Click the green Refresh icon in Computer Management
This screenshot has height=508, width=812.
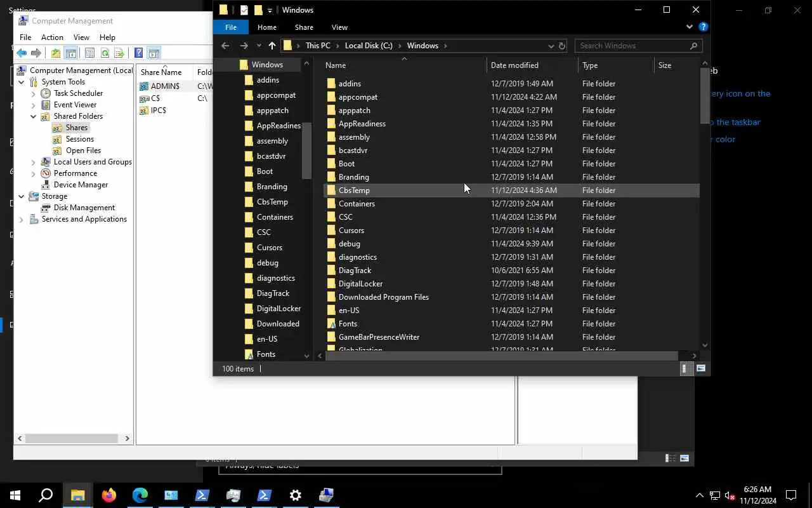tap(105, 53)
